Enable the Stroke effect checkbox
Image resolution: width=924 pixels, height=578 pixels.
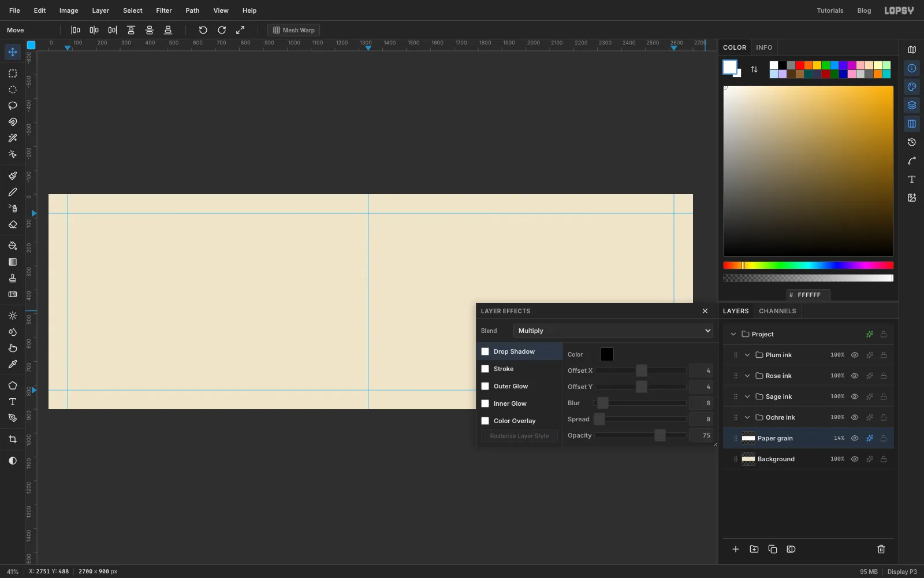[x=485, y=369]
